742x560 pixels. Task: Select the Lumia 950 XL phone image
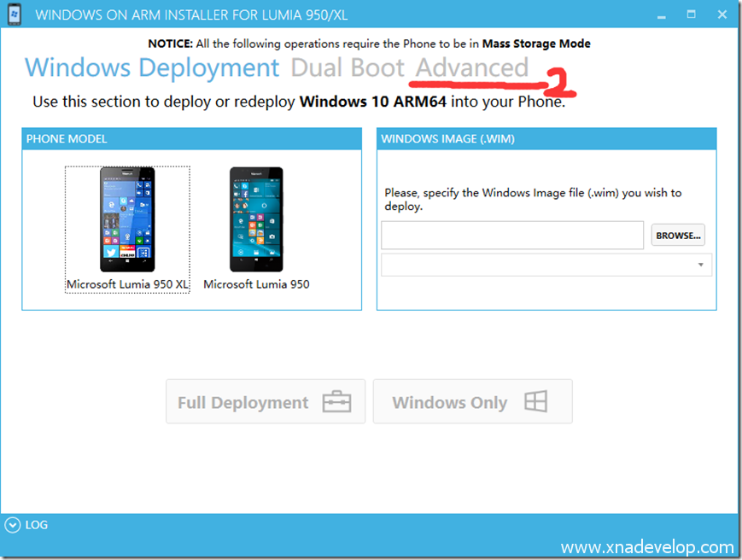click(127, 219)
